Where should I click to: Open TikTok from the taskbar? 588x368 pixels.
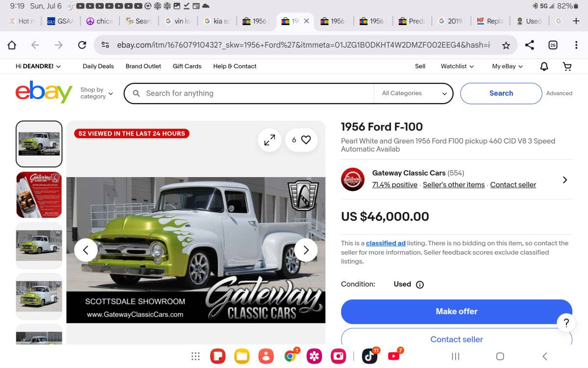[x=370, y=356]
